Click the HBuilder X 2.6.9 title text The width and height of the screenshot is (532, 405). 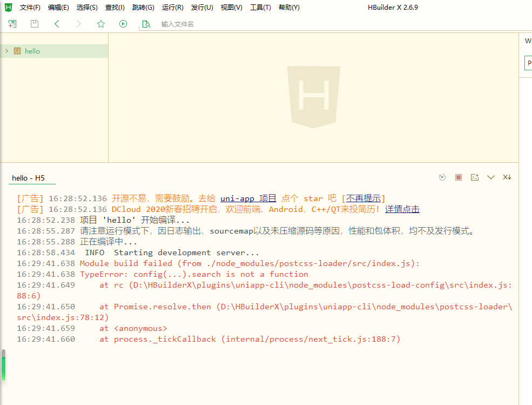tap(393, 8)
